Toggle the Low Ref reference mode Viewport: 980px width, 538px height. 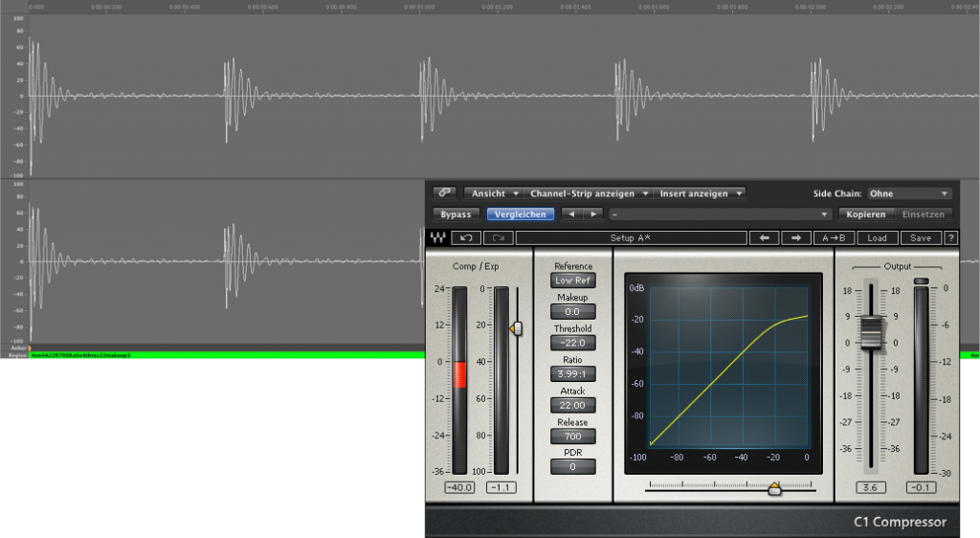572,280
